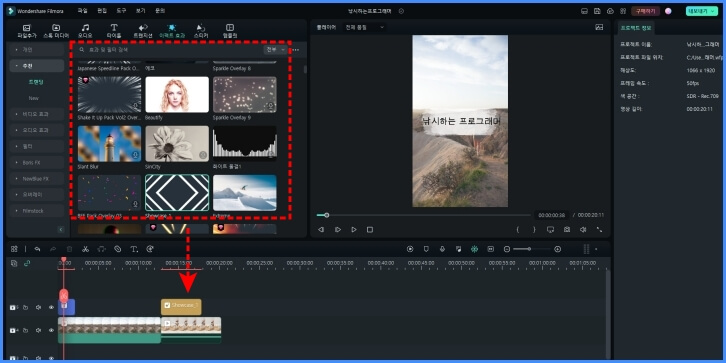Click the add track icon above track headers
726x363 pixels.
point(14,263)
